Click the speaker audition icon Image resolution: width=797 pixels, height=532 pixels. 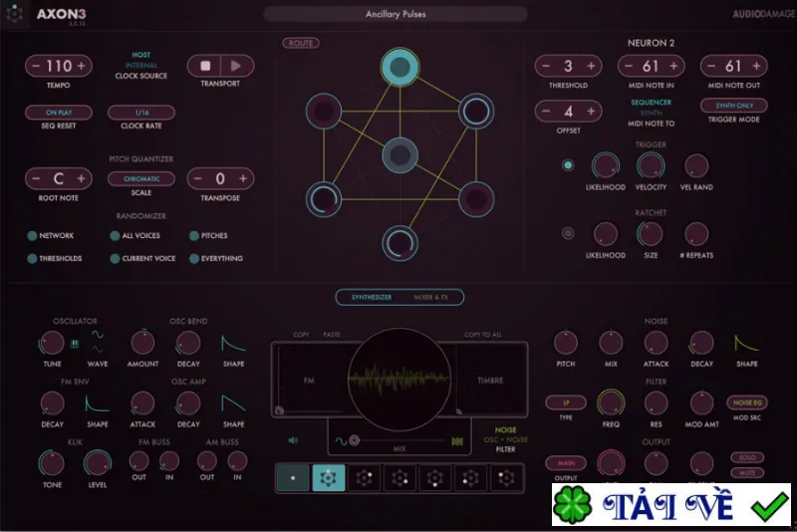point(293,440)
